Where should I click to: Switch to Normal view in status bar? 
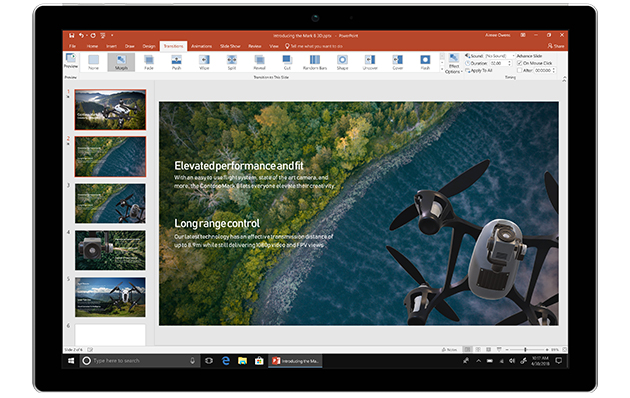pos(467,350)
